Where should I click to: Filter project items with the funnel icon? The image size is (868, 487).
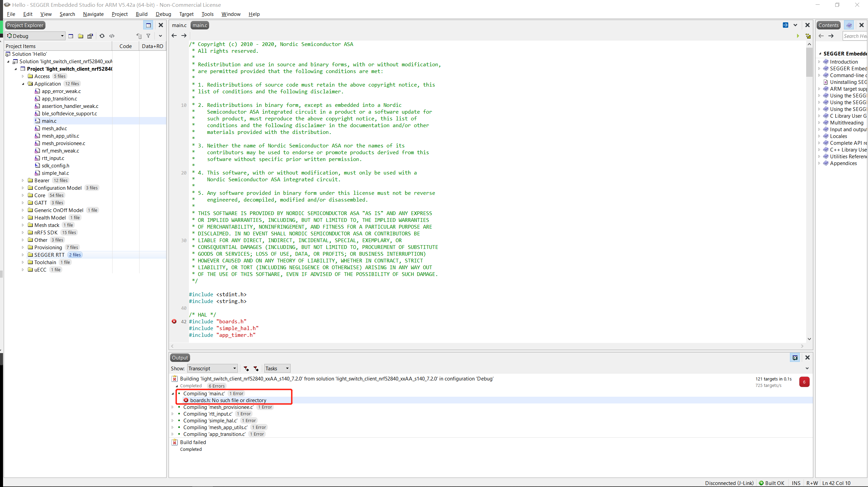(148, 36)
